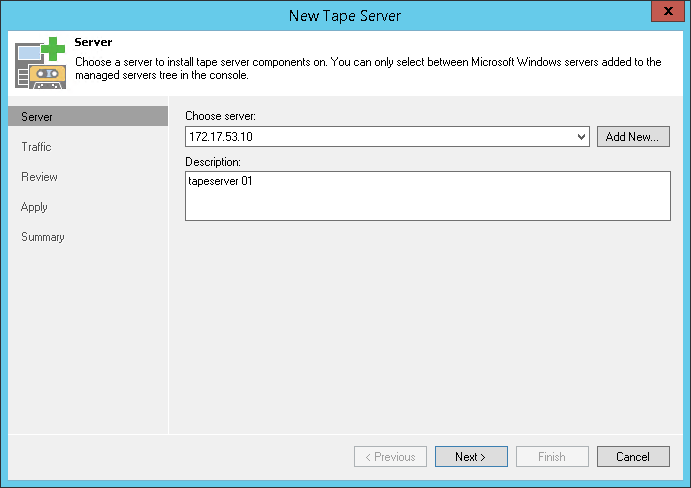691x488 pixels.
Task: Proceed with the Next button
Action: click(471, 457)
